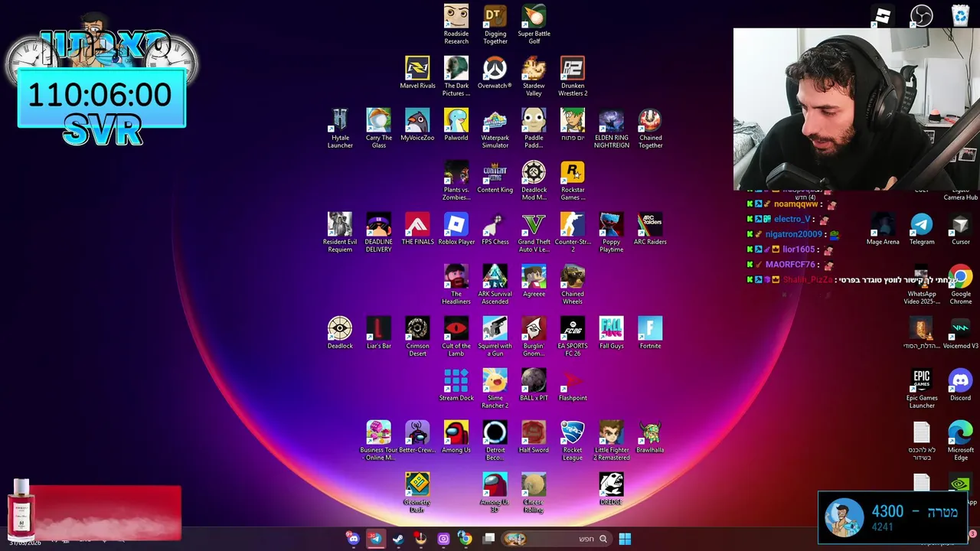This screenshot has width=980, height=551.
Task: Open the Telegram desktop shortcut
Action: (x=922, y=229)
